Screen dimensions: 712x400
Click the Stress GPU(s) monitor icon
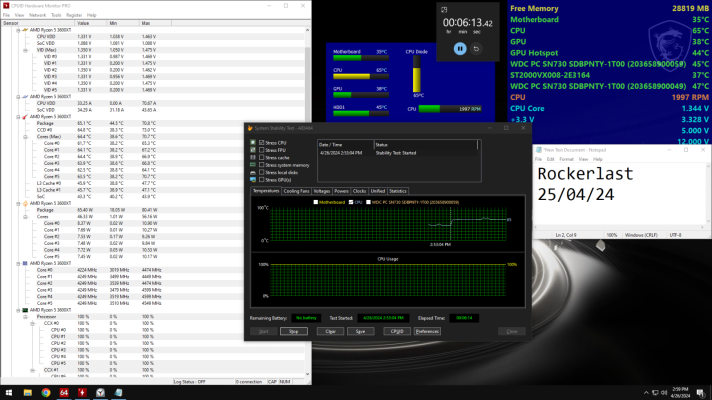(253, 180)
